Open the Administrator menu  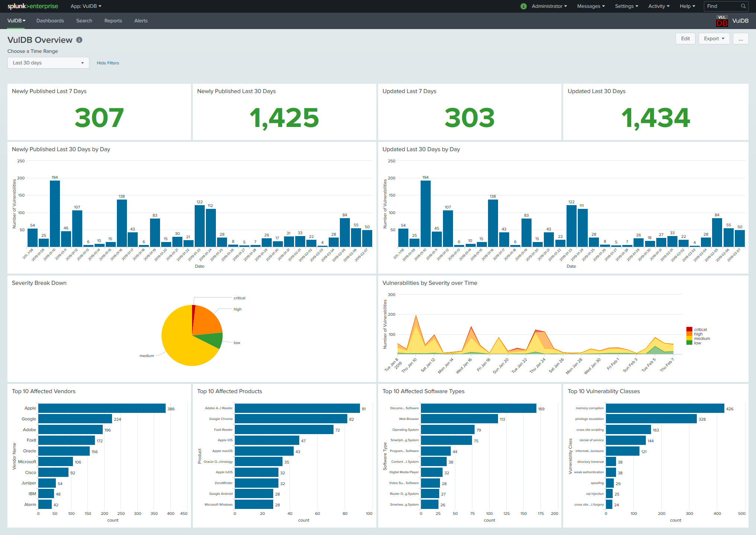549,6
